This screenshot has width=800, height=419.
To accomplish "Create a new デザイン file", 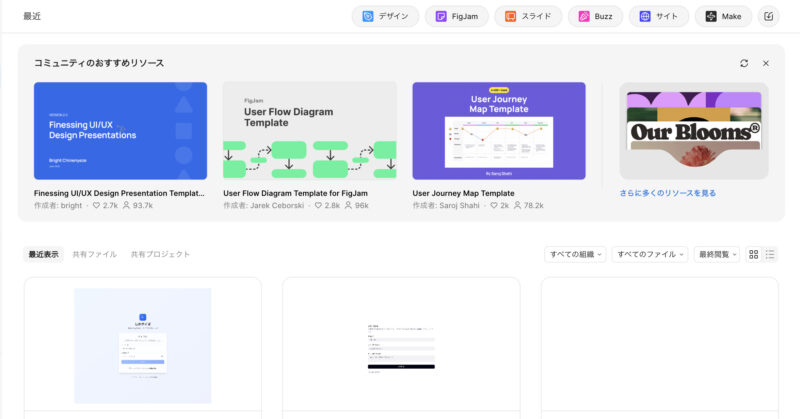I will (x=385, y=16).
